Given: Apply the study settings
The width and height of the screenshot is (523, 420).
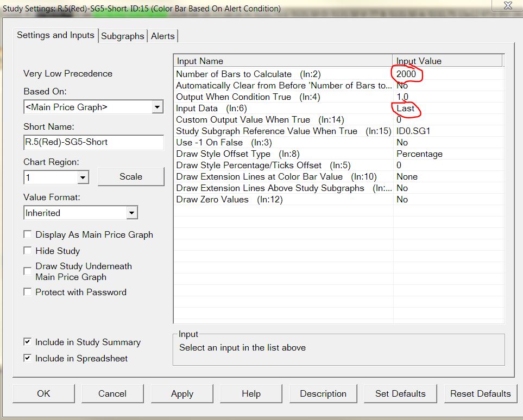Looking at the screenshot, I should pyautogui.click(x=182, y=393).
